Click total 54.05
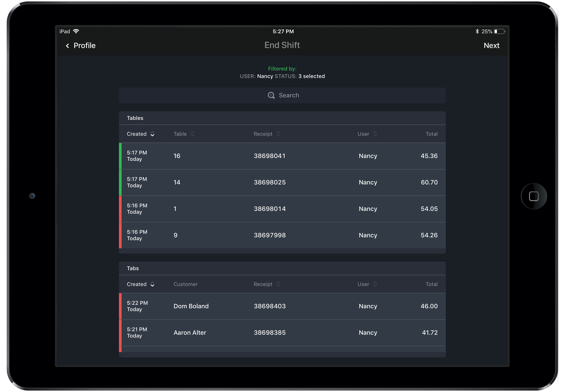Screen dimensions: 572x392 pos(429,209)
